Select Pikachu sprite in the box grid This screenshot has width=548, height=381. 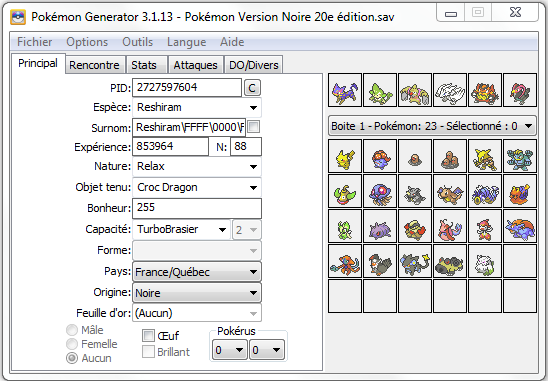click(x=345, y=156)
